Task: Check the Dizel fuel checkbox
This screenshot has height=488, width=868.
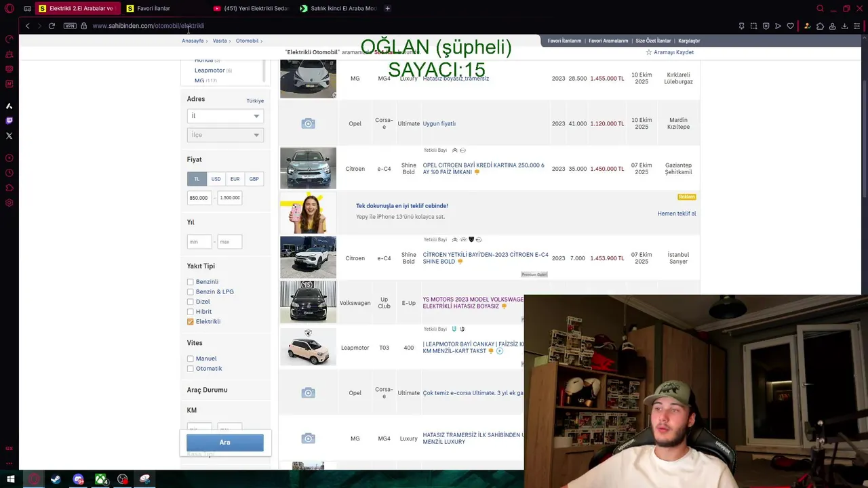Action: pos(191,302)
